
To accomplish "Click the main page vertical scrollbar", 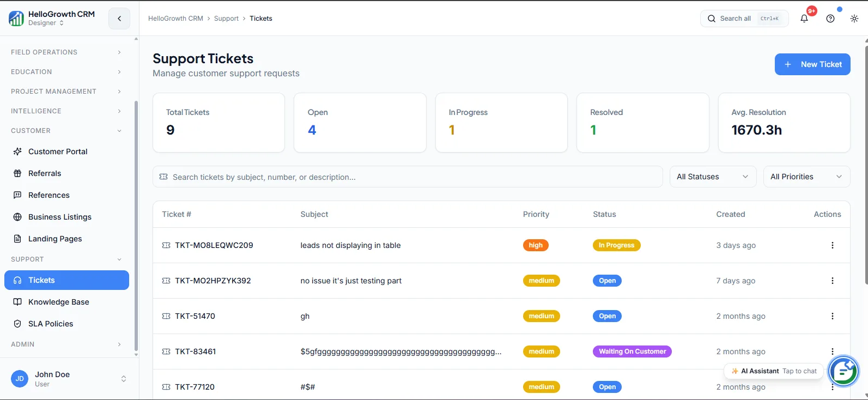I will click(866, 166).
